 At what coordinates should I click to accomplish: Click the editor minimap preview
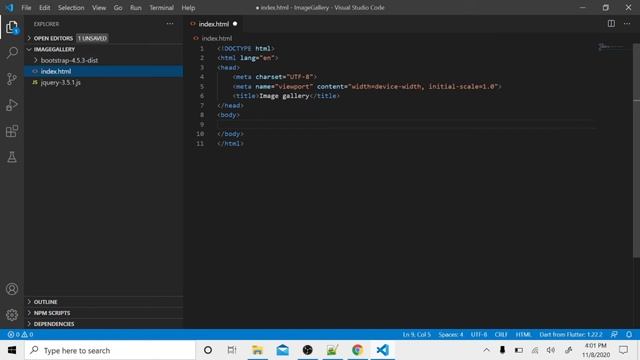point(611,47)
